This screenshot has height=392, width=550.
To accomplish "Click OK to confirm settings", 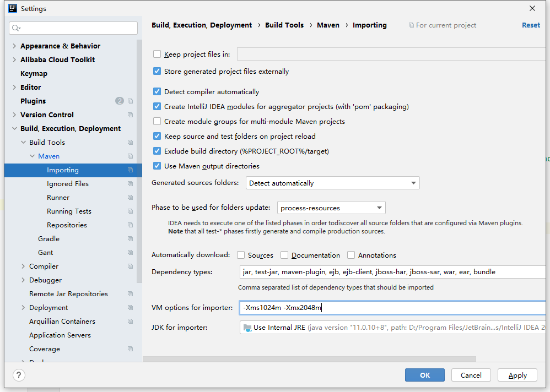I will click(x=425, y=375).
